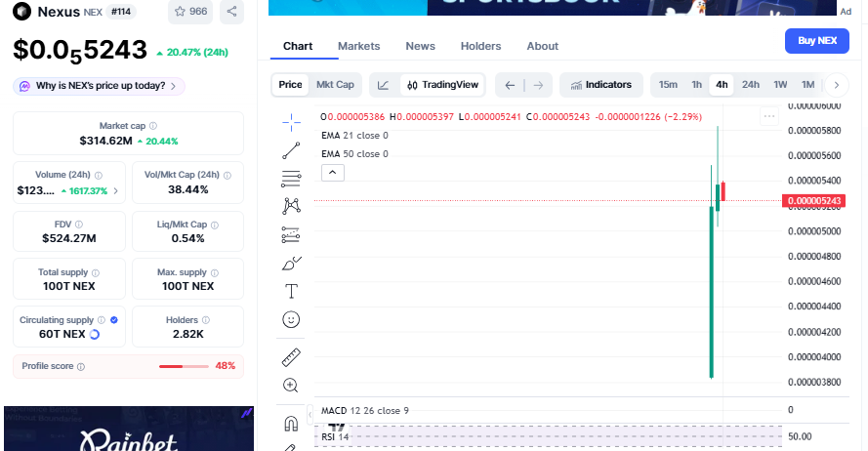This screenshot has width=868, height=451.
Task: Set chart interval to 15m
Action: (668, 85)
